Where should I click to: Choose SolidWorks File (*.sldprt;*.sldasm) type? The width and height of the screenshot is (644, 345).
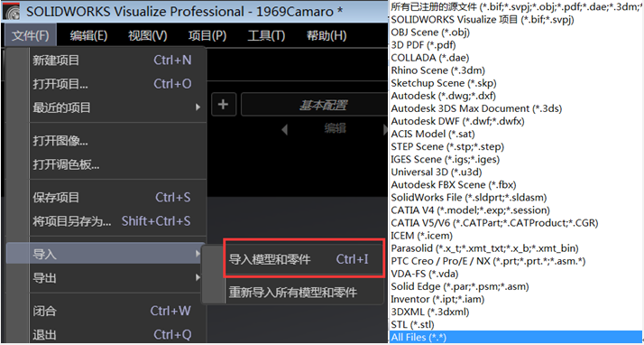tap(469, 198)
